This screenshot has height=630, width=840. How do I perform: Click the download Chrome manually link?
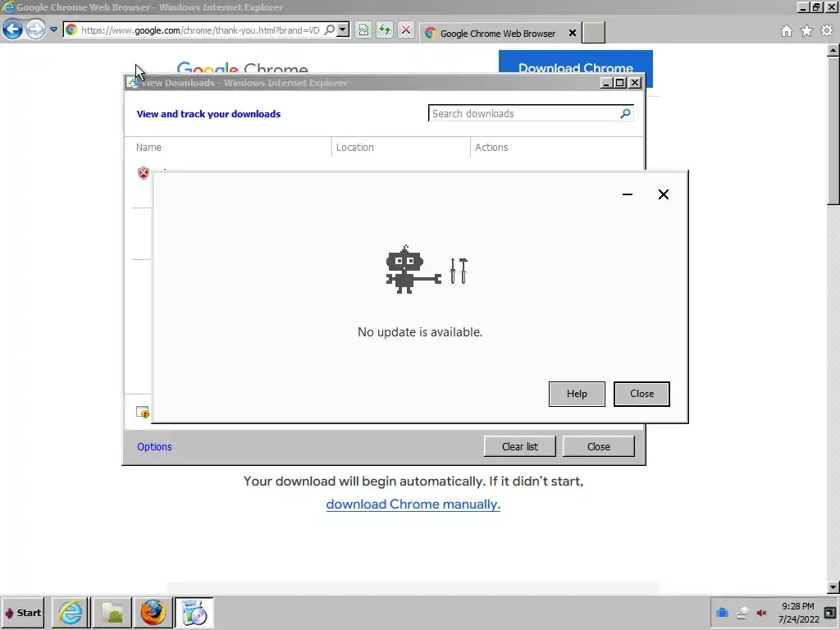coord(413,504)
